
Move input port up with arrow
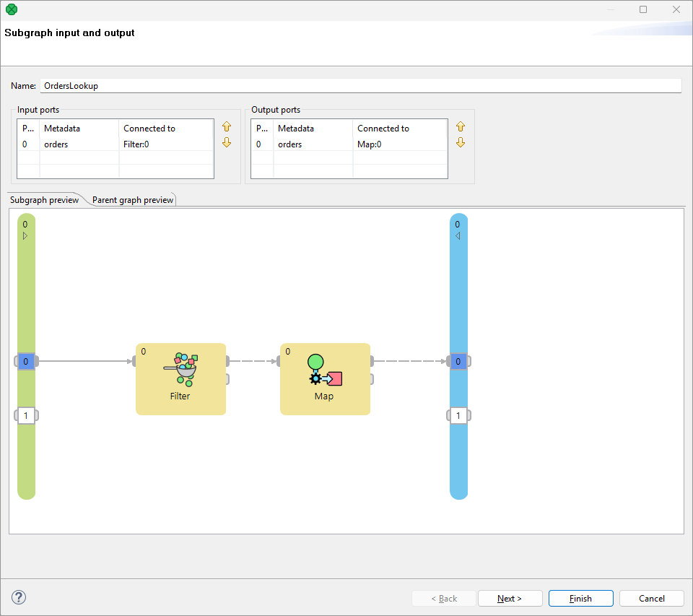coord(227,127)
